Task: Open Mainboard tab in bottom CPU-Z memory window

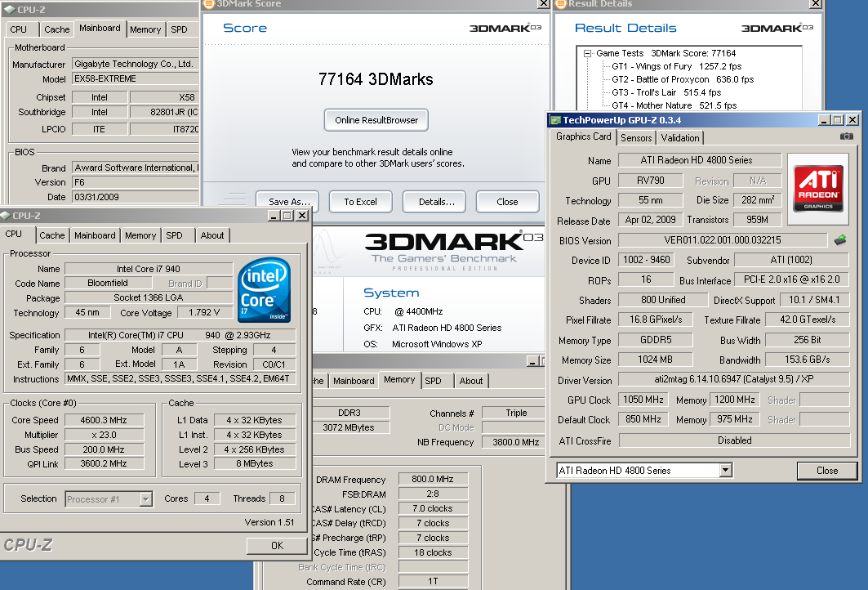Action: point(354,381)
